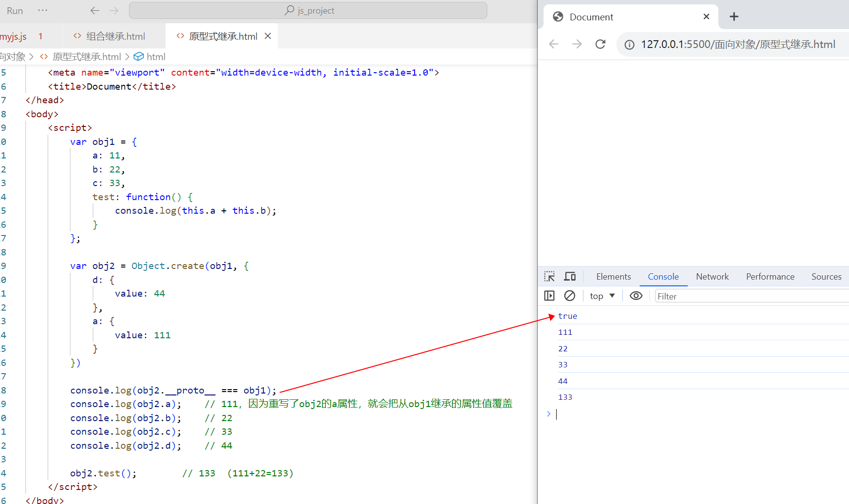
Task: Click the obj2.__proto__ === obj1 line
Action: point(173,391)
